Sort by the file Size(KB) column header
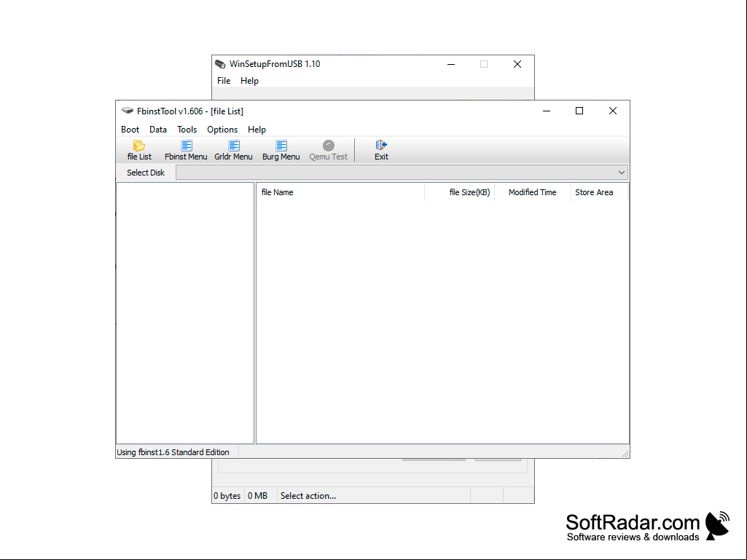The width and height of the screenshot is (747, 560). coord(459,192)
